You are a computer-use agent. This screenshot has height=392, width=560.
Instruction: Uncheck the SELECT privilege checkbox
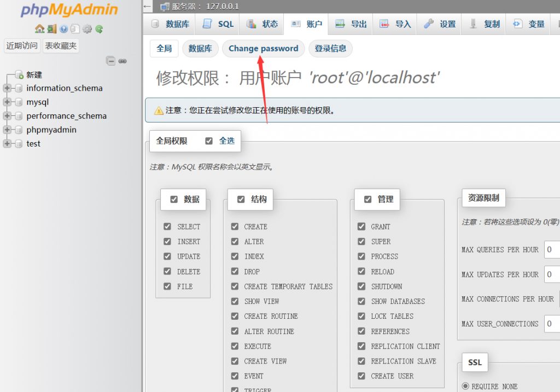167,226
